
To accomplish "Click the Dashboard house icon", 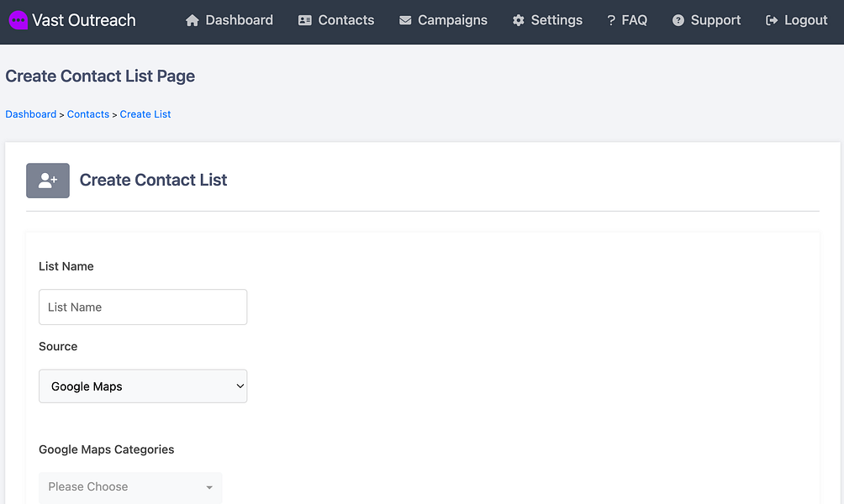I will pos(193,20).
